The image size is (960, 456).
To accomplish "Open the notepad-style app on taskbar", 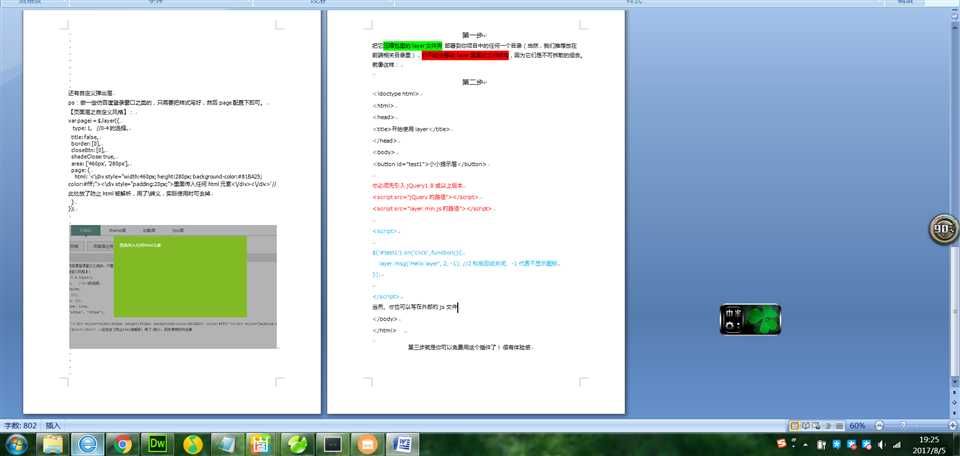I will click(227, 444).
